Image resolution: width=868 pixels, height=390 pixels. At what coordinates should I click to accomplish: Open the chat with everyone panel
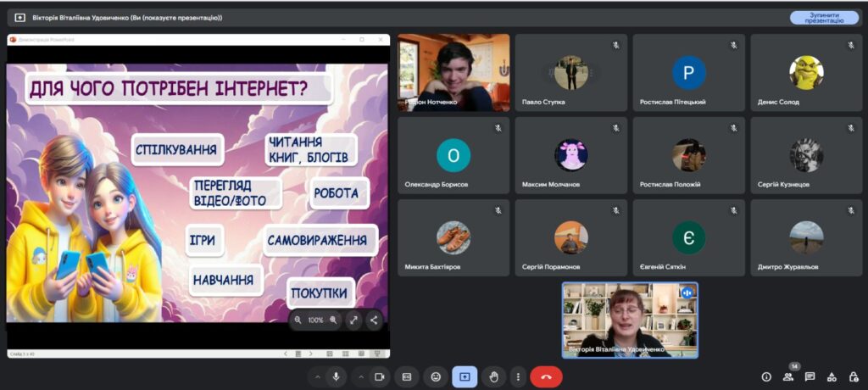click(x=810, y=376)
